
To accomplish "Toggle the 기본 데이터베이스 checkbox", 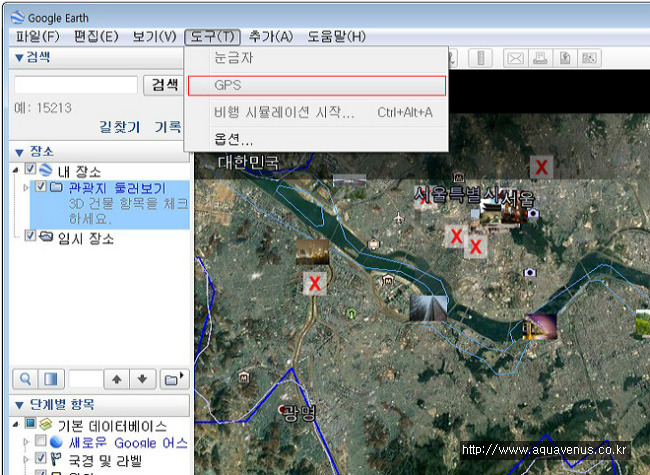I will click(30, 423).
